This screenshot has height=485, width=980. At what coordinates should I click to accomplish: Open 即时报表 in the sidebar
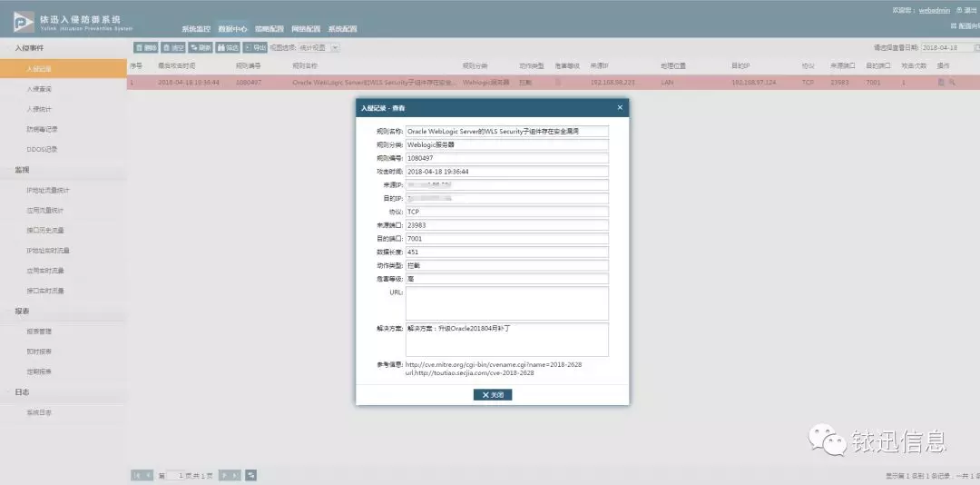[x=64, y=351]
